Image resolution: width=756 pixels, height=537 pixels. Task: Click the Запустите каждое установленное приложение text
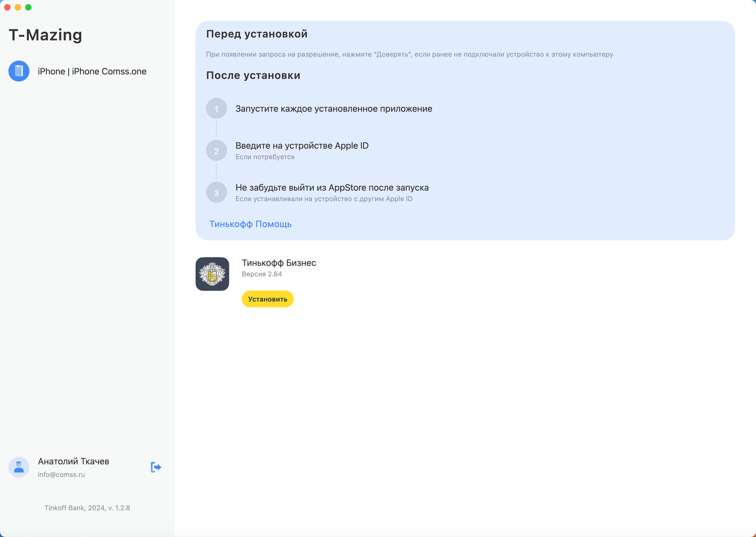pyautogui.click(x=334, y=109)
